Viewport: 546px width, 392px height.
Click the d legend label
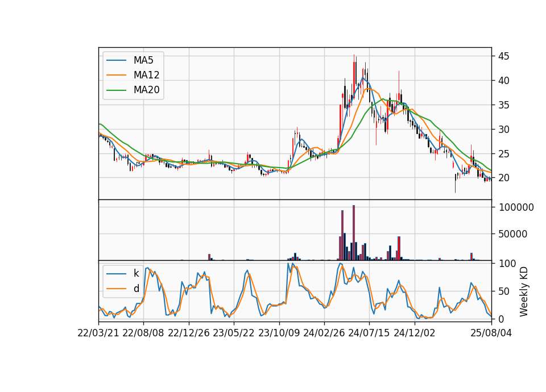(136, 289)
